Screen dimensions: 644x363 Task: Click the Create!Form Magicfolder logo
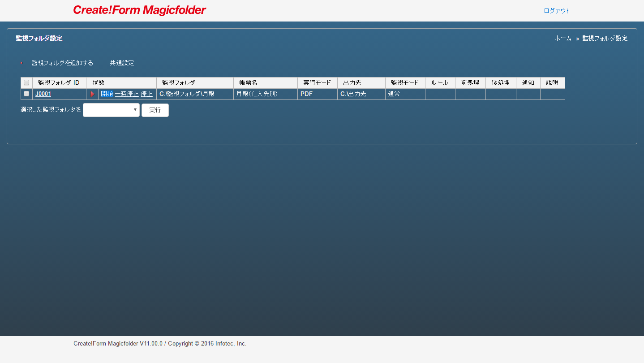tap(139, 10)
